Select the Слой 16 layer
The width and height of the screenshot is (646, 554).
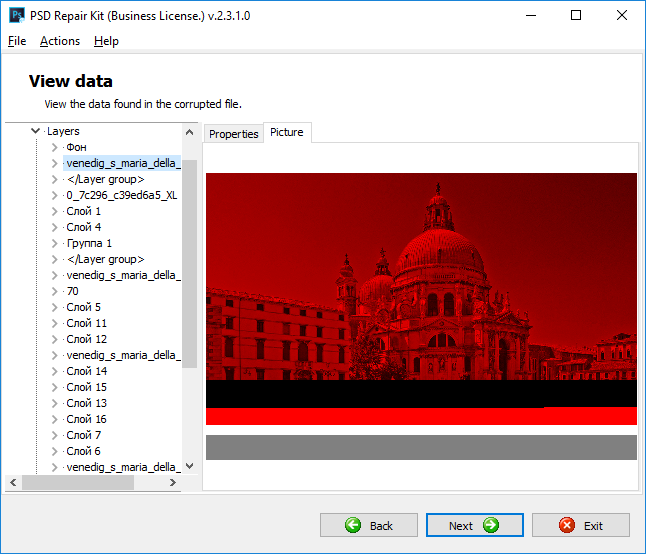(87, 419)
